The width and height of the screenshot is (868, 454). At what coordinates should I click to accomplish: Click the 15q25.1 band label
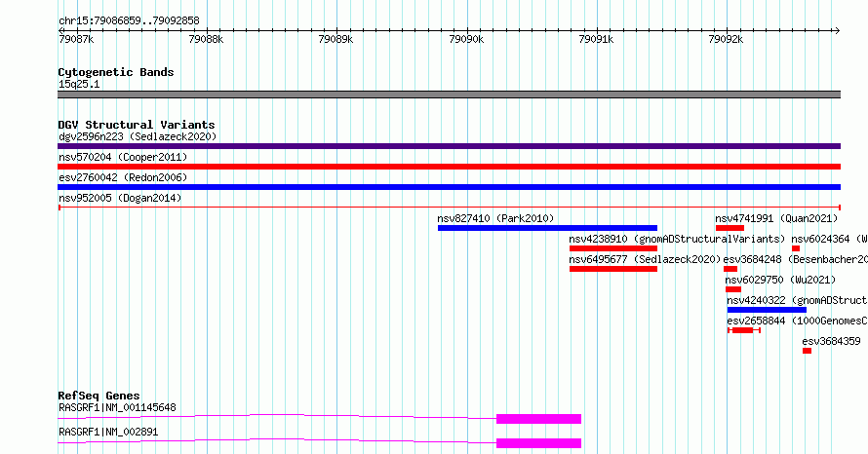coord(79,84)
